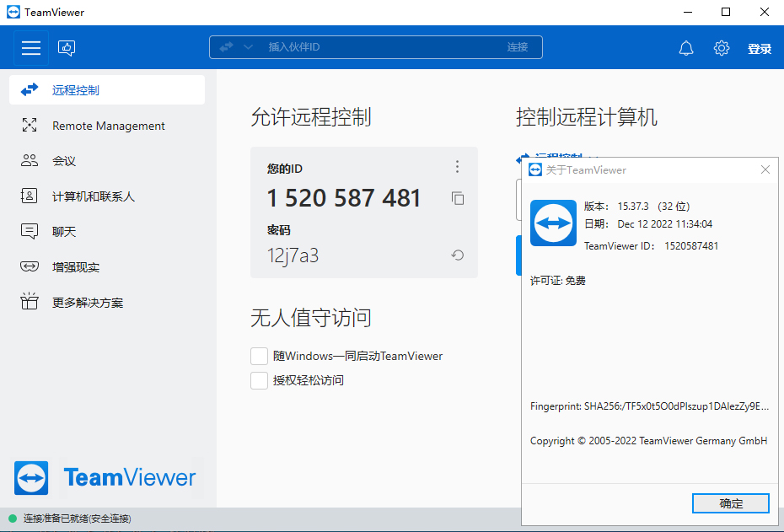Open the three-dot options menu beside 您的ID
The width and height of the screenshot is (784, 532).
[458, 167]
